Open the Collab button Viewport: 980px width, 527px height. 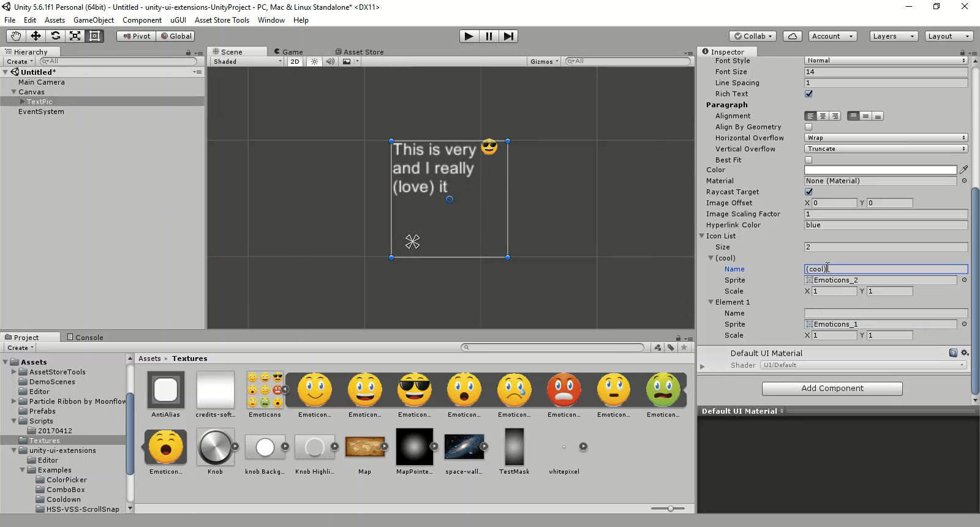753,36
